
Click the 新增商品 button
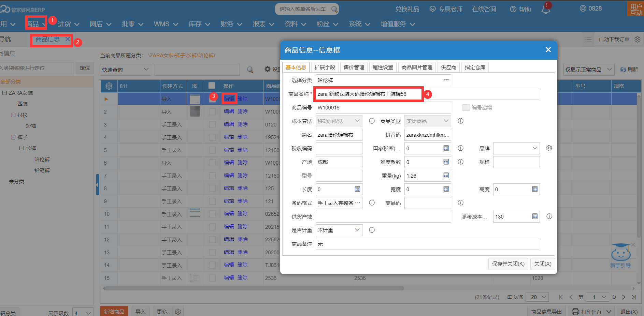[114, 312]
